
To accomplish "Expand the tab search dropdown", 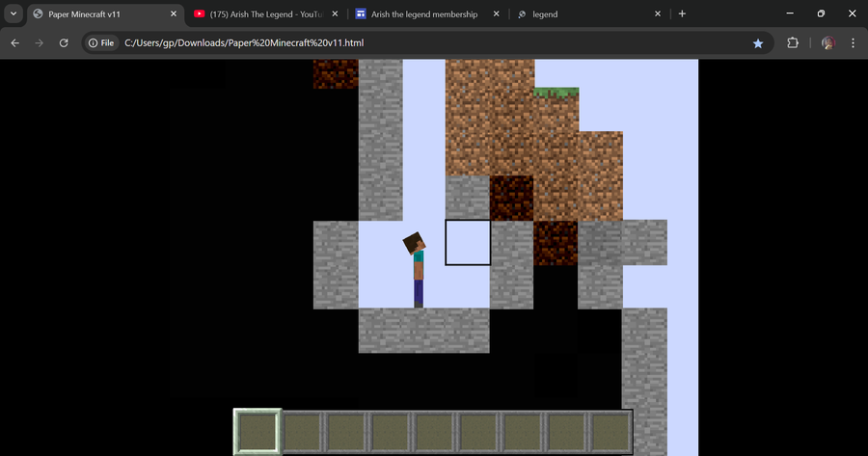I will (14, 13).
